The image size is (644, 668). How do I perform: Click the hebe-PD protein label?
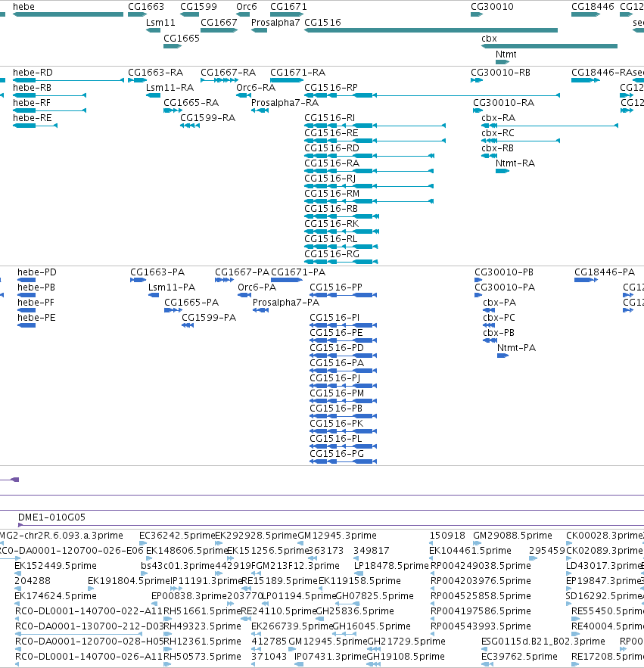pyautogui.click(x=36, y=272)
